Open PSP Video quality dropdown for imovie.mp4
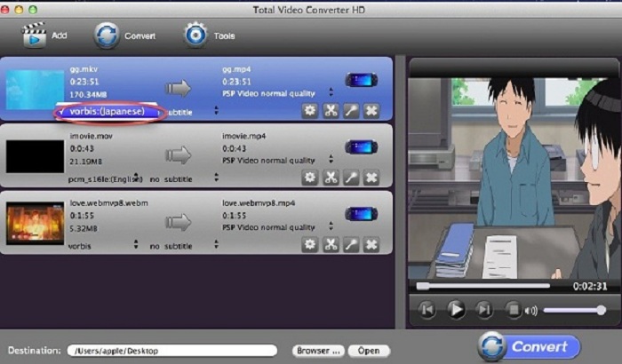 coord(331,160)
